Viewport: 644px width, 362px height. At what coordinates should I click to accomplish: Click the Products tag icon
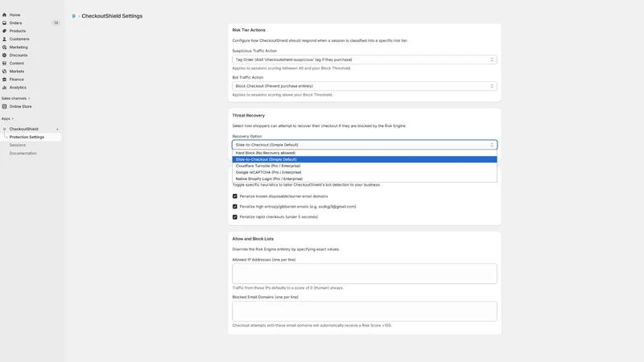5,31
